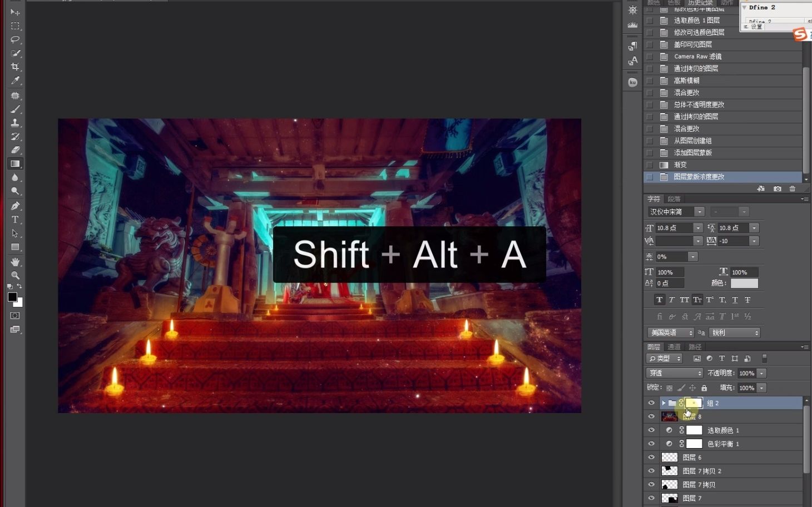The width and height of the screenshot is (812, 507).
Task: Open the blend mode dropdown 穿透
Action: (x=675, y=373)
